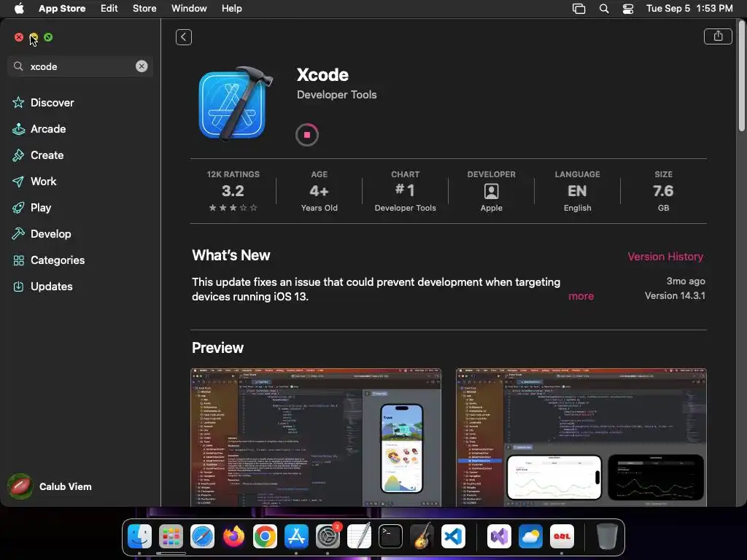Open the Help menu
747x560 pixels.
tap(231, 8)
